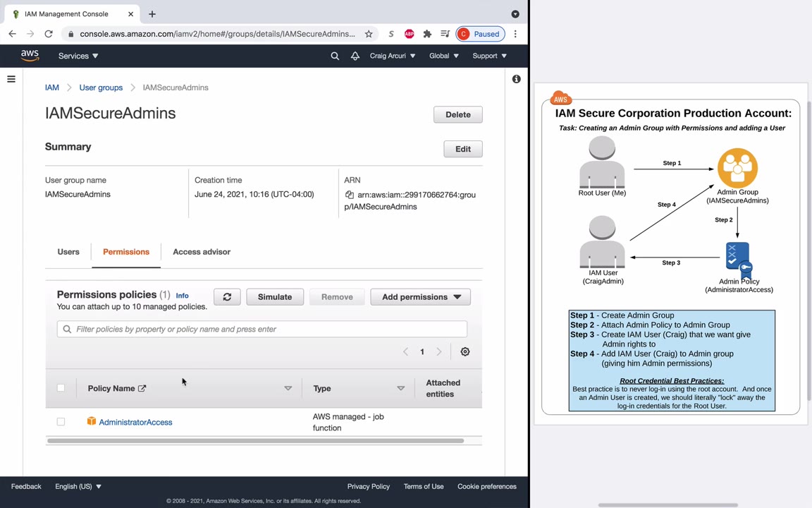
Task: Click the filter policies search field
Action: (262, 329)
